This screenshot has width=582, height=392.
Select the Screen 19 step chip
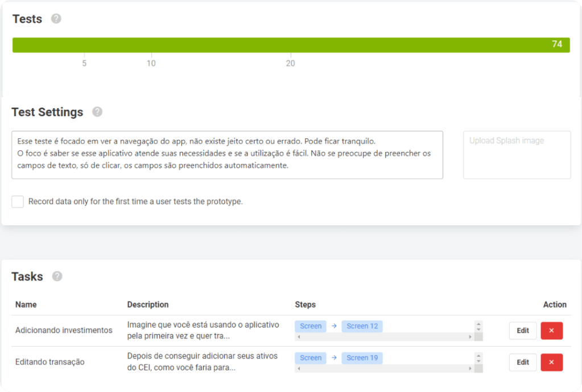click(362, 358)
